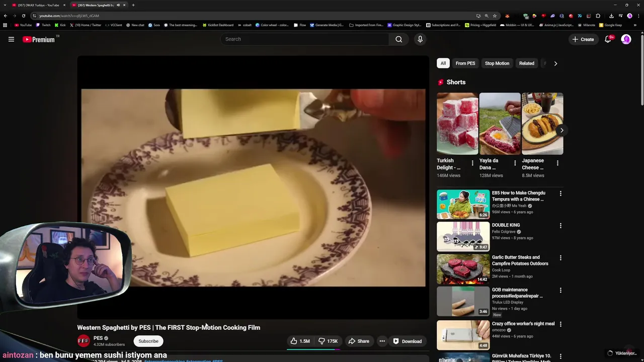The width and height of the screenshot is (644, 362).
Task: Open Milanote bookmark
Action: 587,25
